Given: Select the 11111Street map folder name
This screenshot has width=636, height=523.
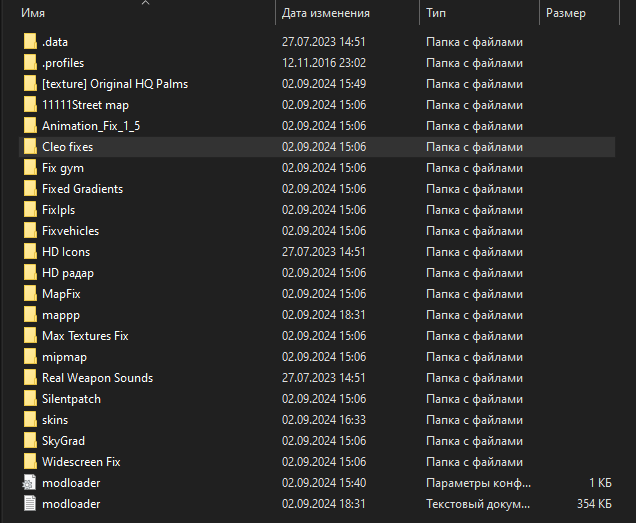Looking at the screenshot, I should pos(85,105).
